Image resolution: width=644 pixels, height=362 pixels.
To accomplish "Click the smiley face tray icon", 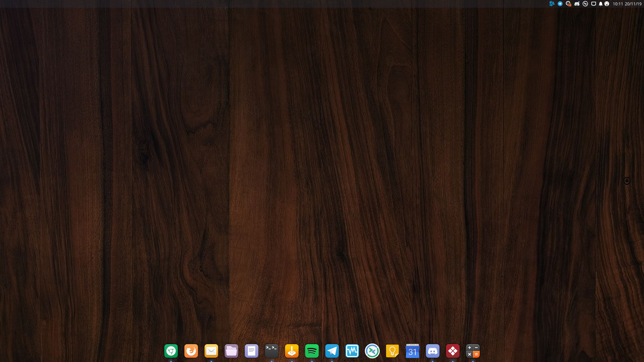I will [607, 4].
